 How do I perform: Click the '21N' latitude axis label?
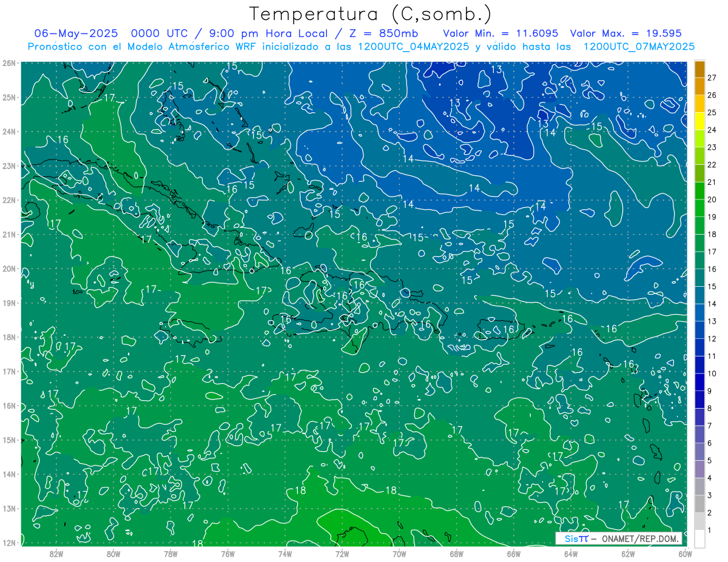(x=10, y=234)
